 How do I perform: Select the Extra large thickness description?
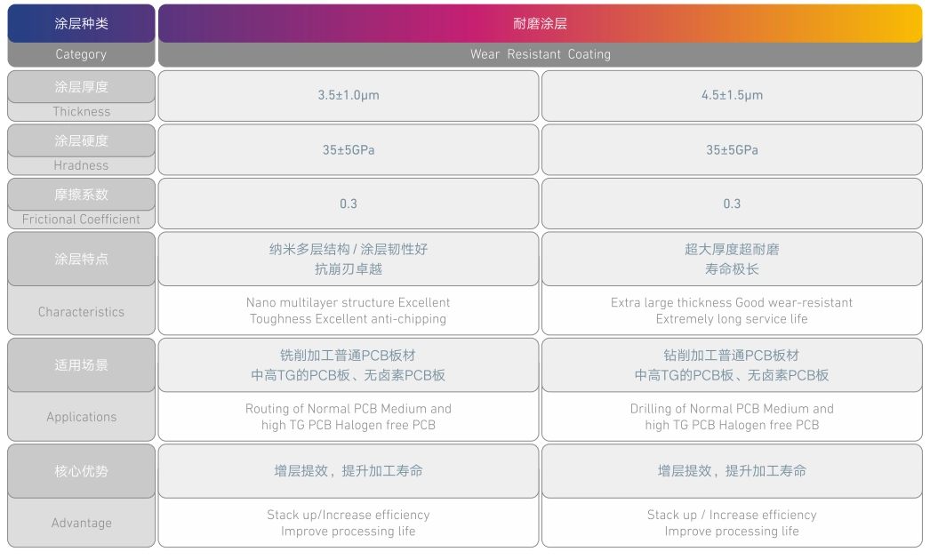(731, 310)
